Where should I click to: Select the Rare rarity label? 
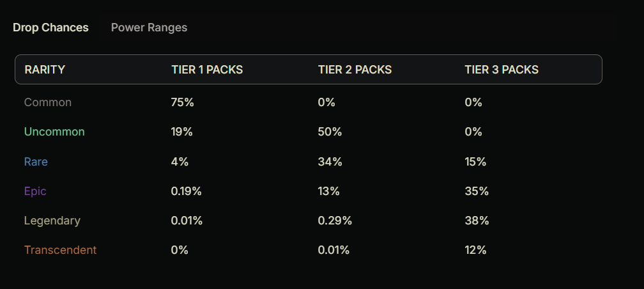coord(36,162)
